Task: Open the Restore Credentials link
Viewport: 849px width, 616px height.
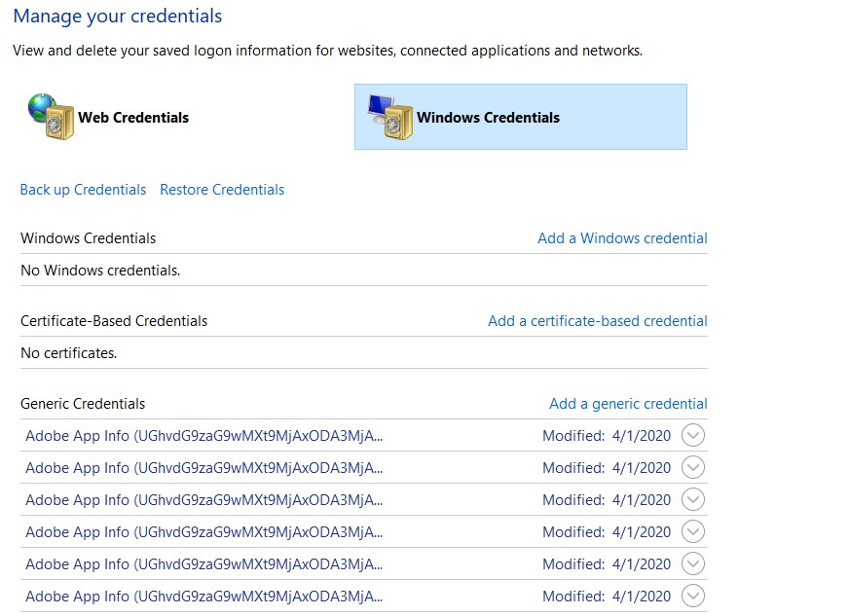Action: coord(222,190)
